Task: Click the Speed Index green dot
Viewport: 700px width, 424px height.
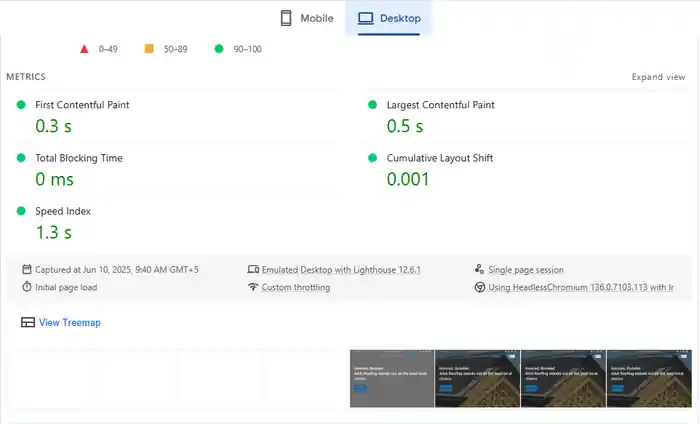Action: point(21,211)
